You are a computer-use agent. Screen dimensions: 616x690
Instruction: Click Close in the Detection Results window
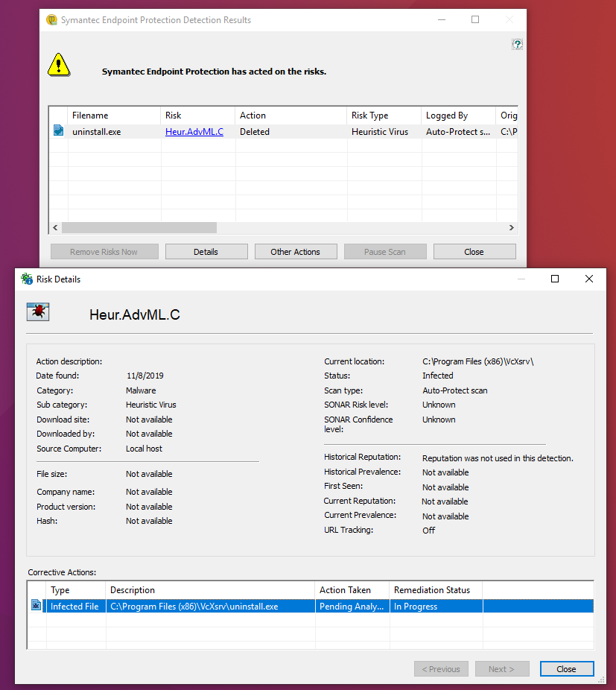pos(474,252)
